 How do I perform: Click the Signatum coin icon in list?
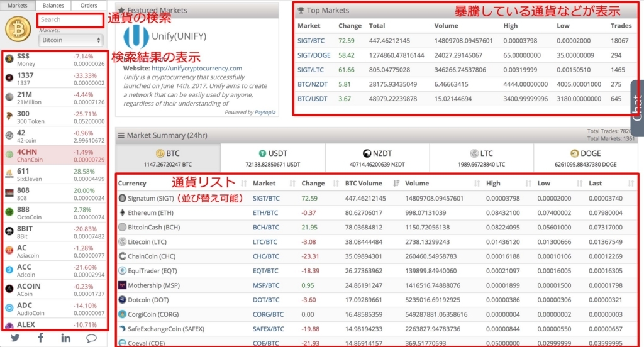122,198
